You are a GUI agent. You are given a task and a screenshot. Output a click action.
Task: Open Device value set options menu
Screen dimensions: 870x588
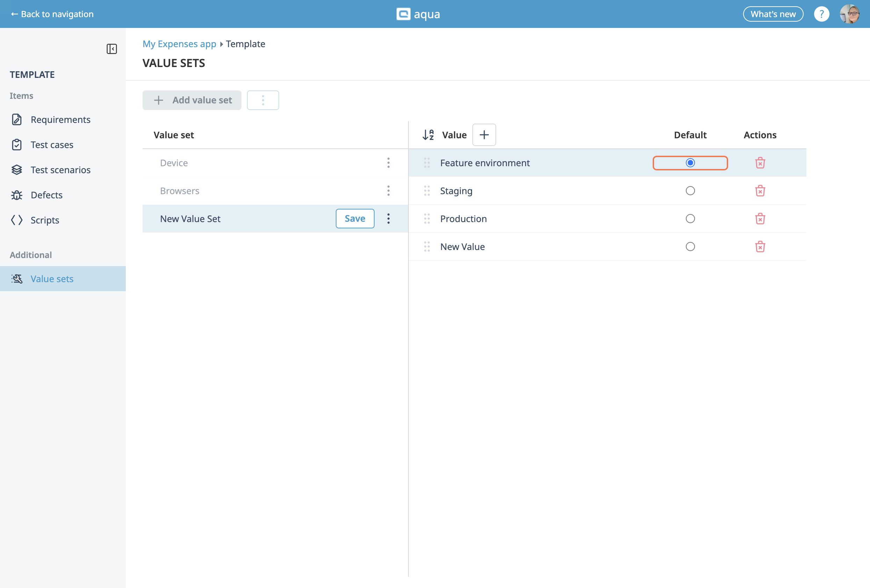pyautogui.click(x=388, y=163)
